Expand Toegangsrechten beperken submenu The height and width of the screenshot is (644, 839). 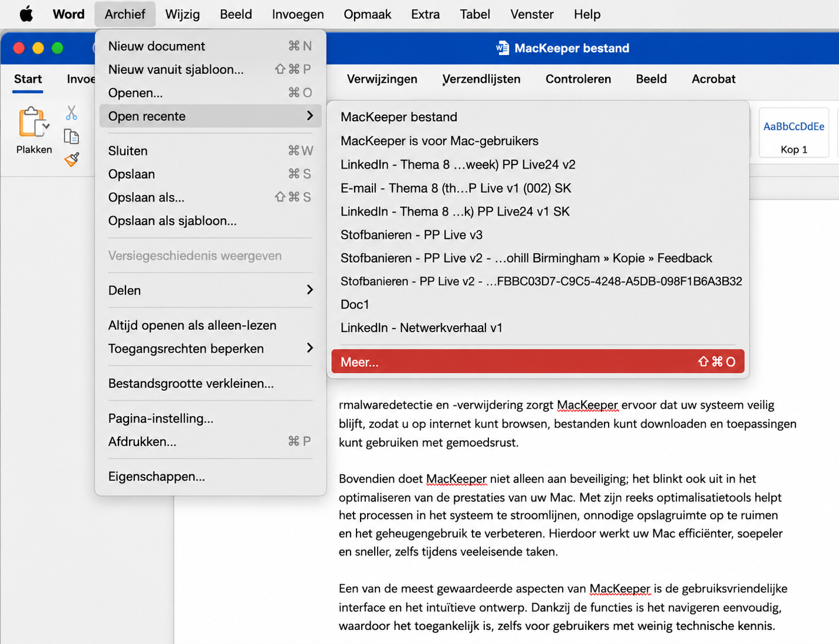[210, 349]
